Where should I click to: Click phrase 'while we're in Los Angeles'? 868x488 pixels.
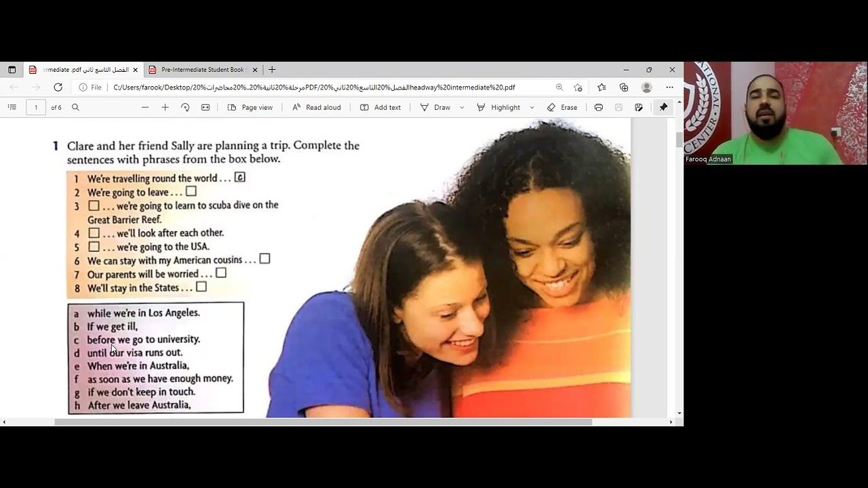click(144, 312)
